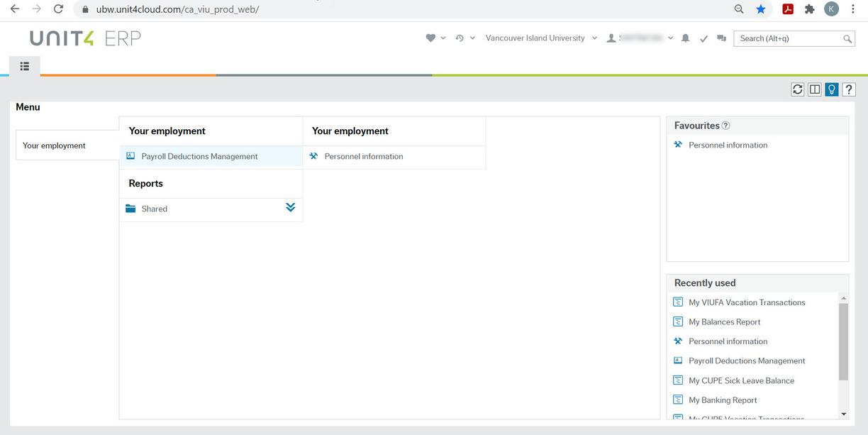Open the Help question mark icon

(x=848, y=89)
